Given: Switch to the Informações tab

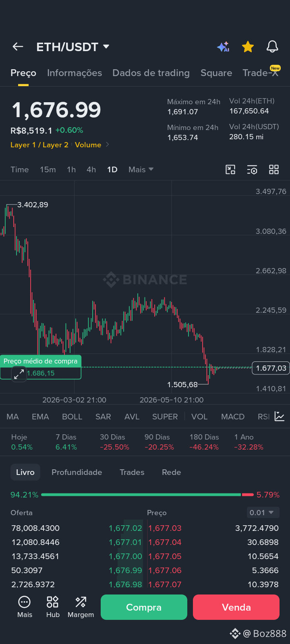Looking at the screenshot, I should [x=75, y=73].
